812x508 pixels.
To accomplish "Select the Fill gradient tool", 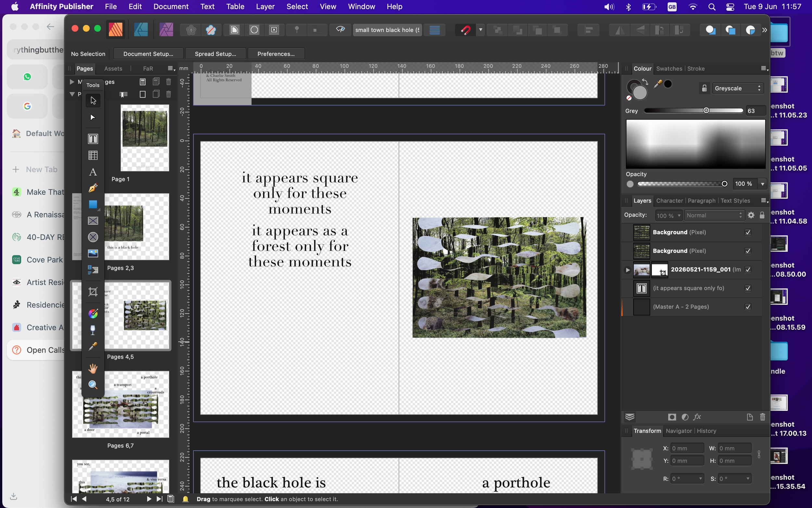I will pyautogui.click(x=93, y=313).
